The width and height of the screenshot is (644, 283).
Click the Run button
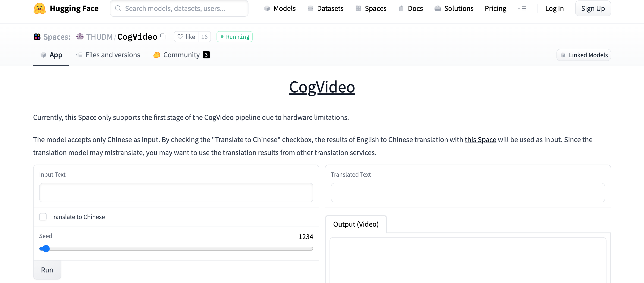[47, 270]
